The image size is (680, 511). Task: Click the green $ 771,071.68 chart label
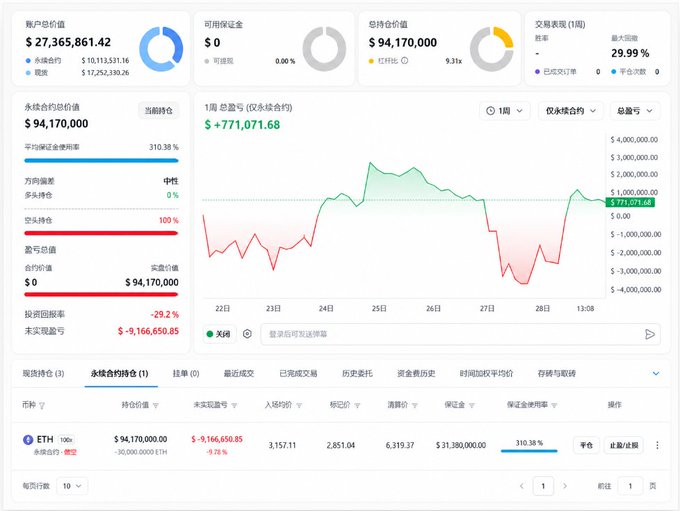630,202
